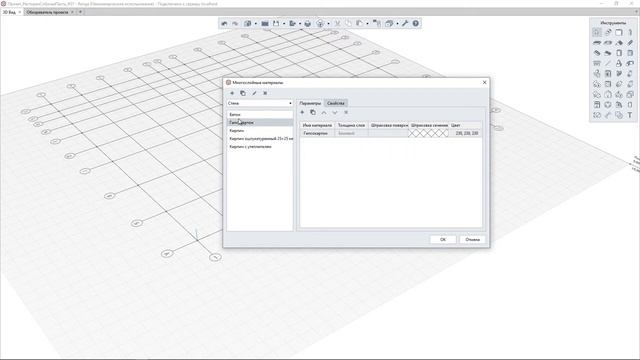Image resolution: width=640 pixels, height=360 pixels.
Task: Switch to Обозреватель проекта tab
Action: 47,12
